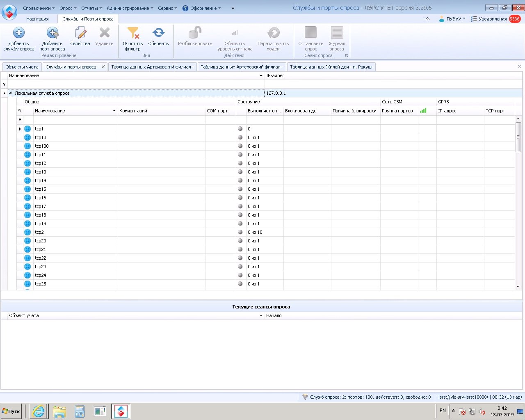Open the Администрирование menu
Image resolution: width=525 pixels, height=420 pixels.
click(x=130, y=8)
